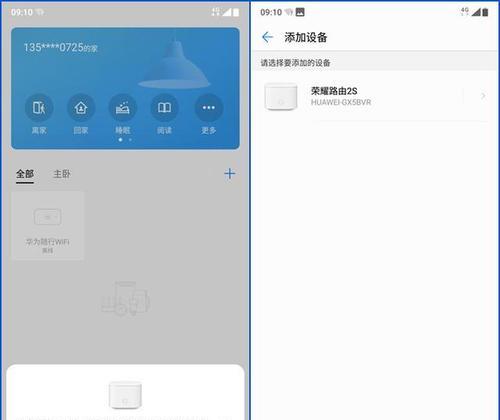Select the 荣耀路由2S device row
The image size is (500, 420).
375,97
